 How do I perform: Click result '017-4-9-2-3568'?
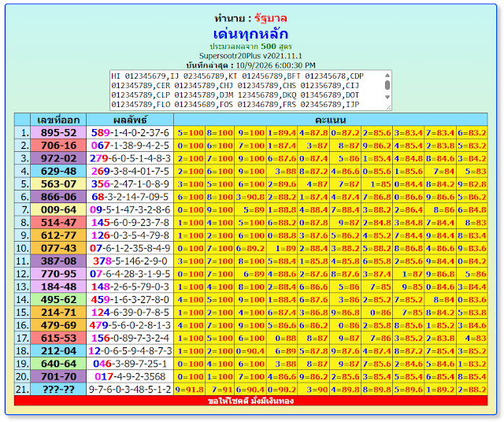pos(130,376)
